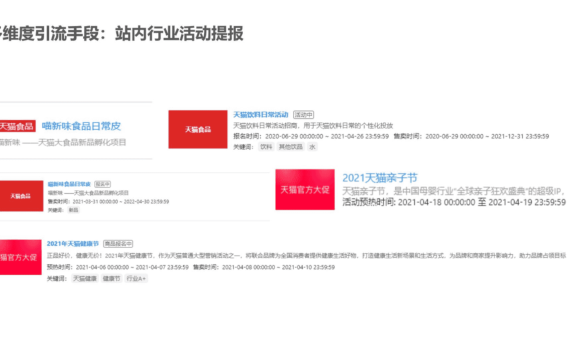Image resolution: width=570 pixels, height=360 pixels.
Task: Select the 水 keyword tag
Action: [312, 147]
